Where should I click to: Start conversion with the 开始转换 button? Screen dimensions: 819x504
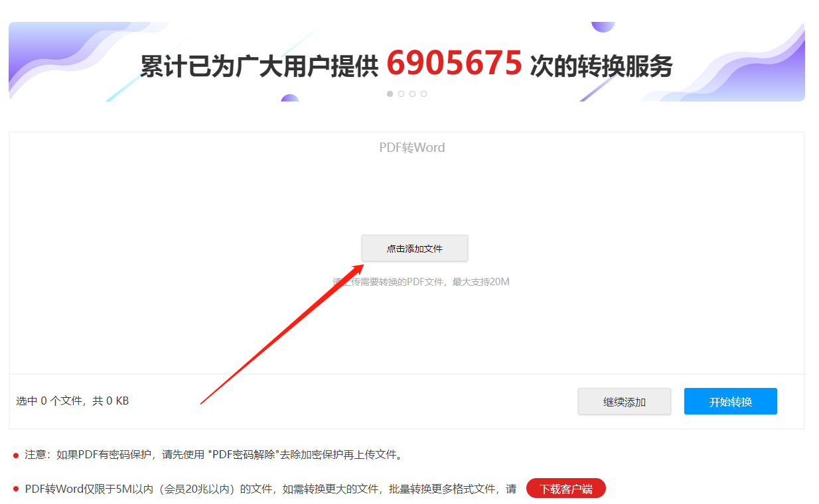tap(731, 402)
